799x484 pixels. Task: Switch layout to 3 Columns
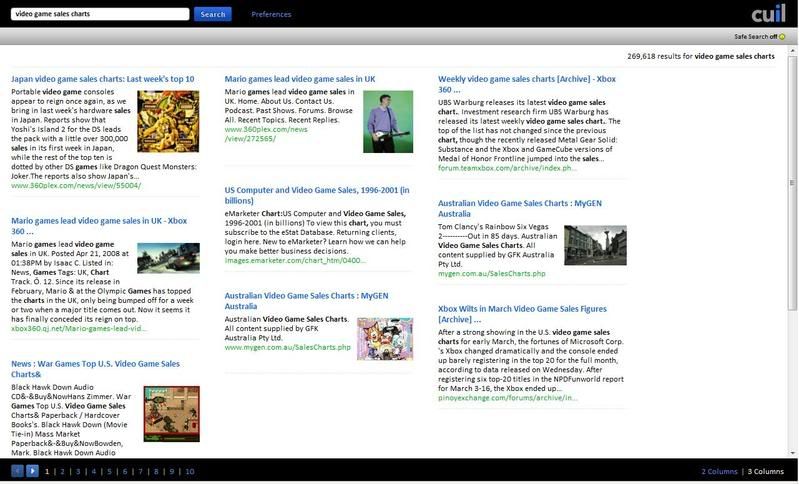coord(767,471)
